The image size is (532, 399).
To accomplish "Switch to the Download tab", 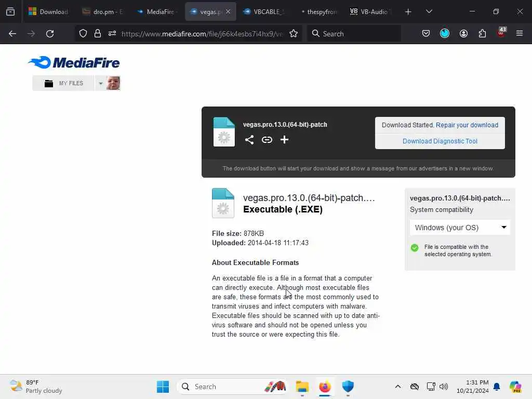I will (x=48, y=11).
